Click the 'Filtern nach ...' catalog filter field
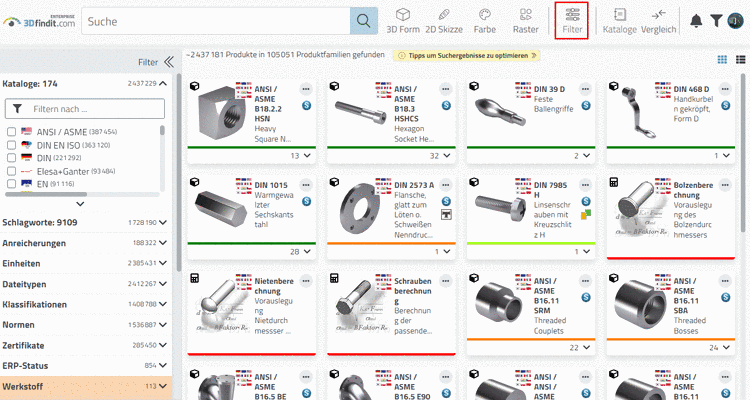 coord(85,109)
